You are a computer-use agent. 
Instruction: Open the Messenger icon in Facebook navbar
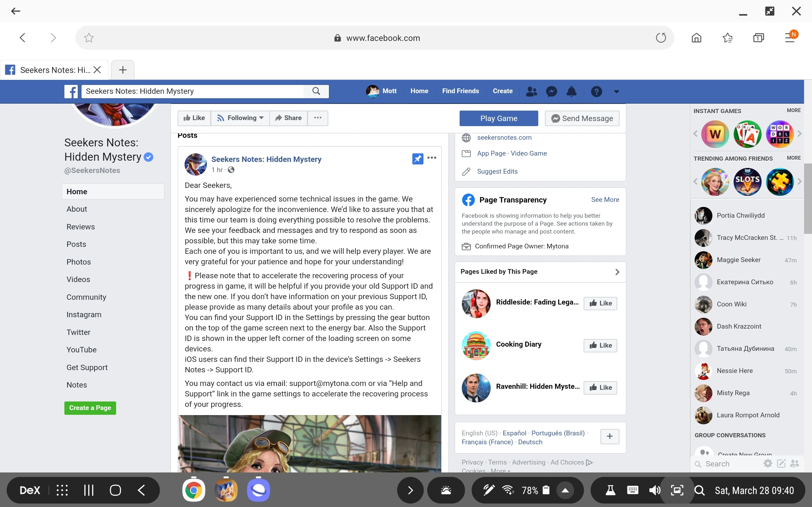pyautogui.click(x=551, y=91)
